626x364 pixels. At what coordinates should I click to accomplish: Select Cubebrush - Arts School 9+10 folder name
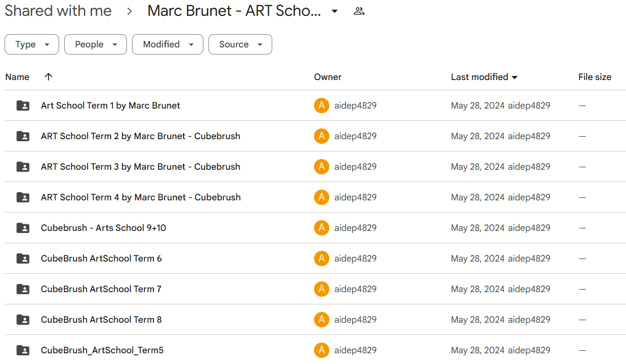[103, 228]
